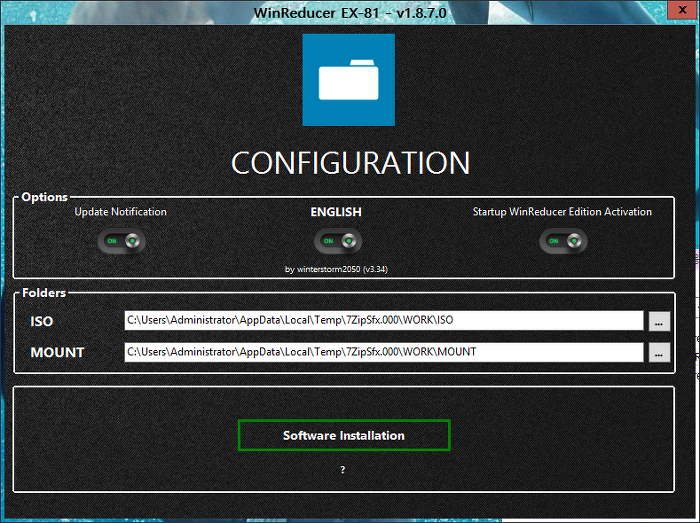Open the Software Installation button
This screenshot has height=523, width=700.
tap(344, 435)
